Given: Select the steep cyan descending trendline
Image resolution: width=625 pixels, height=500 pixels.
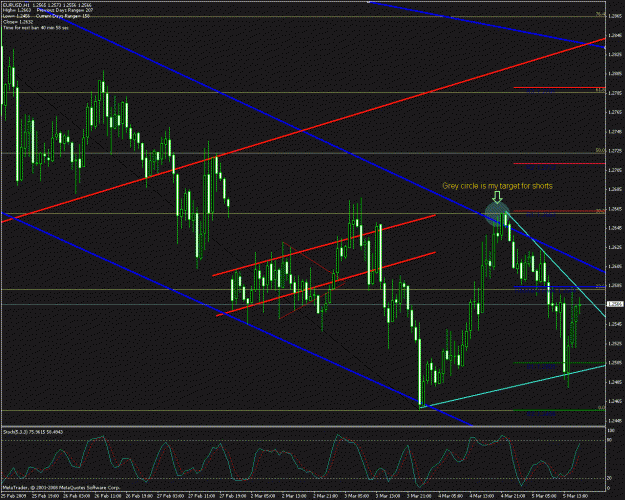Looking at the screenshot, I should click(556, 264).
